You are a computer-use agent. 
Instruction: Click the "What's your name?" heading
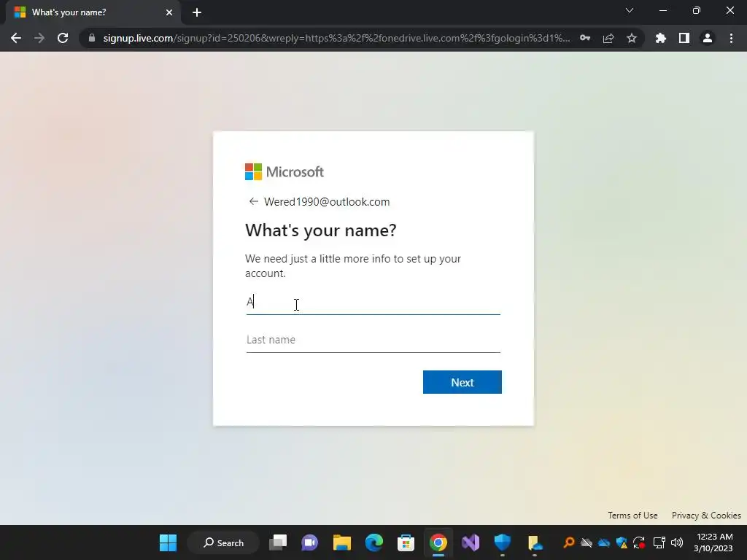tap(321, 230)
